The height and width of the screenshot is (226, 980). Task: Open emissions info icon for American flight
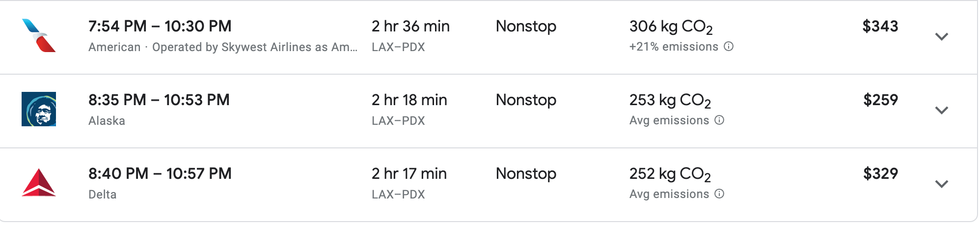729,47
